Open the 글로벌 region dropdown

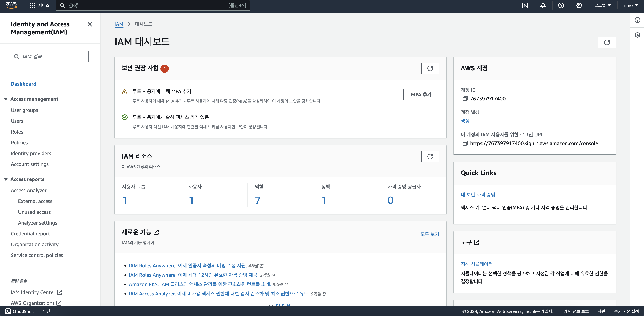coord(602,6)
